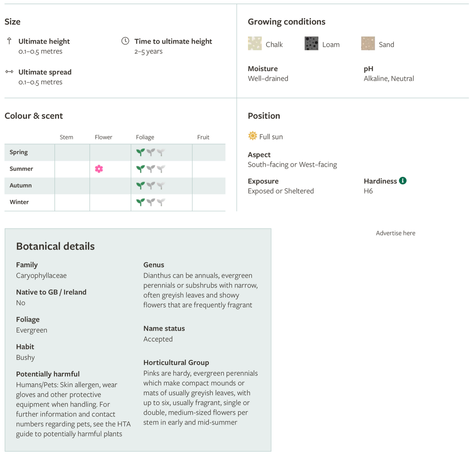The height and width of the screenshot is (461, 476).
Task: Click the Colour & scent heading
Action: tap(34, 116)
